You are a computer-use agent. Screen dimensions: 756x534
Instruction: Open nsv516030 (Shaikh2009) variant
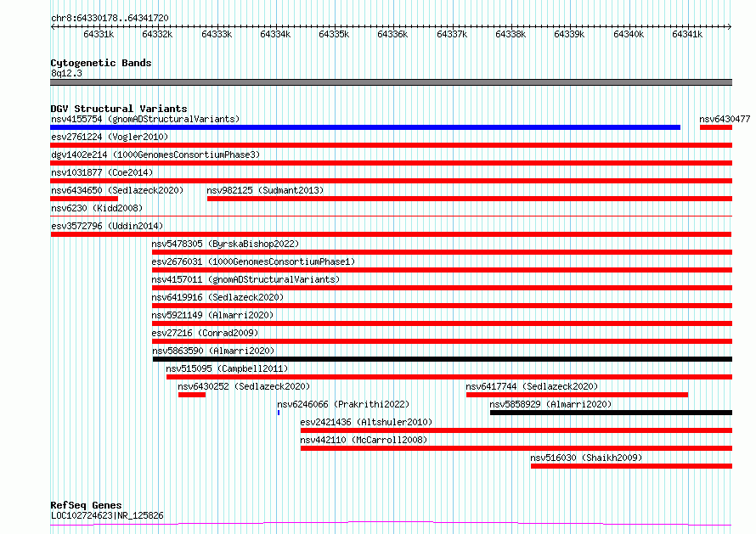(586, 458)
